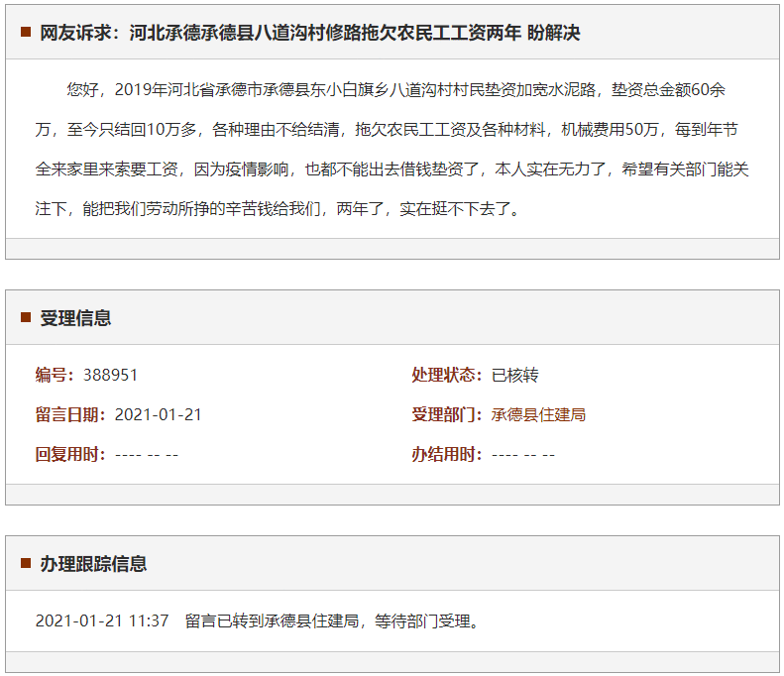Click the empty 办结用时 dashes value
Image resolution: width=784 pixels, height=676 pixels.
[522, 454]
